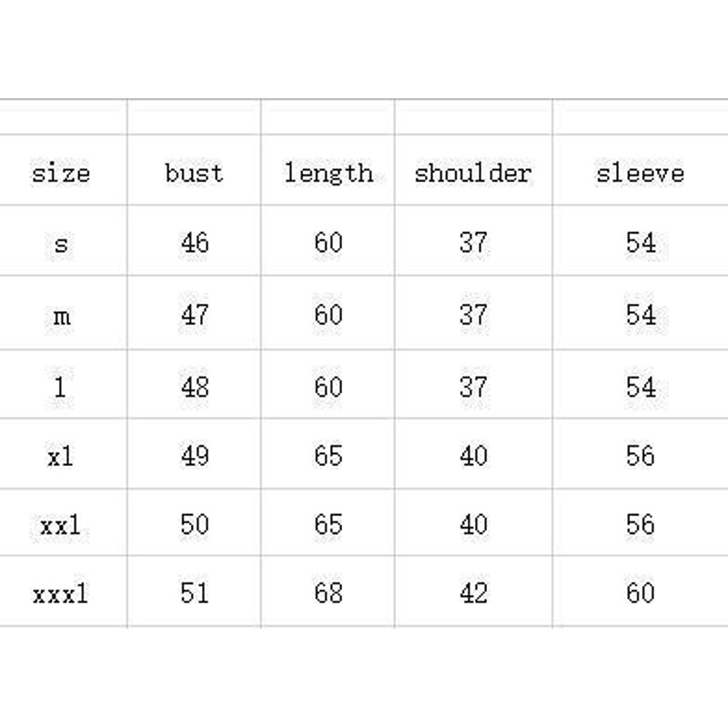Select the "xl" size row label
The width and height of the screenshot is (728, 728).
click(61, 455)
